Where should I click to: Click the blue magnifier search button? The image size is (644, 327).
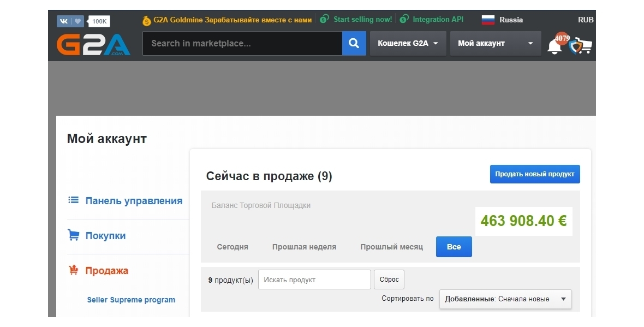click(354, 43)
